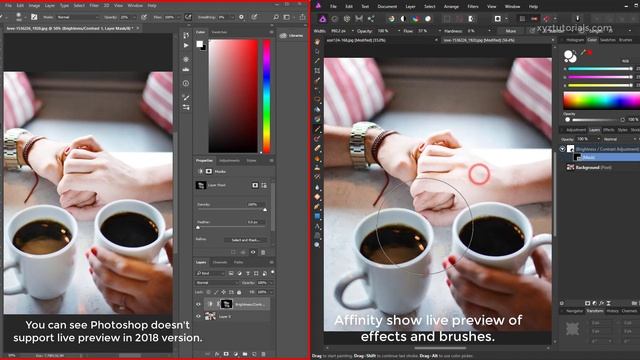Select Affinity's Flood Fill tool
Image resolution: width=640 pixels, height=360 pixels.
[x=317, y=109]
